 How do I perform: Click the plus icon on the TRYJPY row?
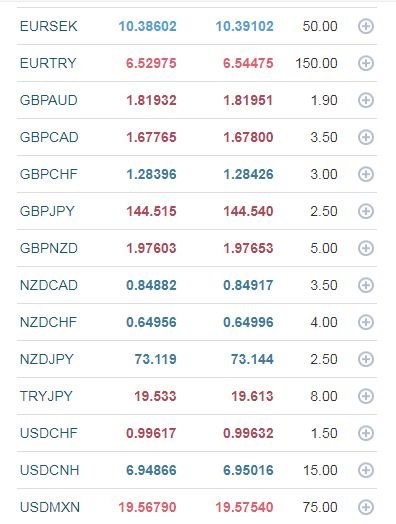(x=366, y=396)
